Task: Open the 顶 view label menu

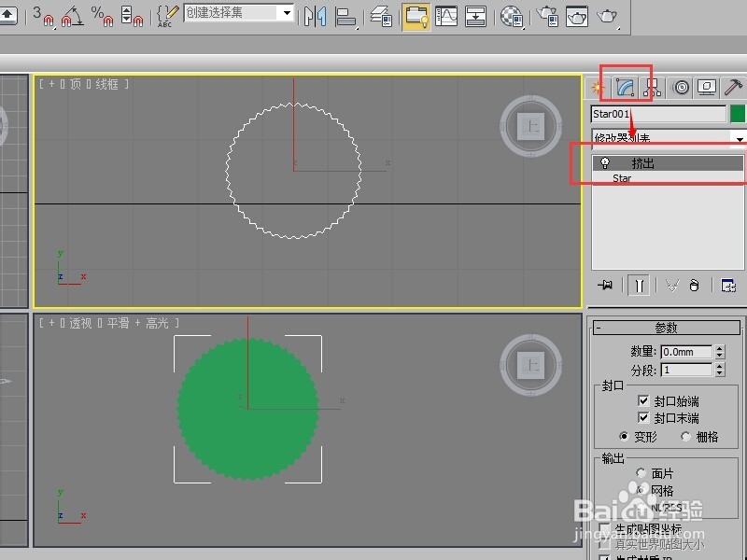Action: [76, 84]
